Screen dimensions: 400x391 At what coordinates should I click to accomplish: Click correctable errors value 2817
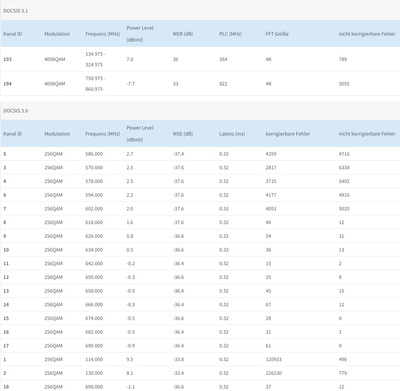[x=271, y=168]
